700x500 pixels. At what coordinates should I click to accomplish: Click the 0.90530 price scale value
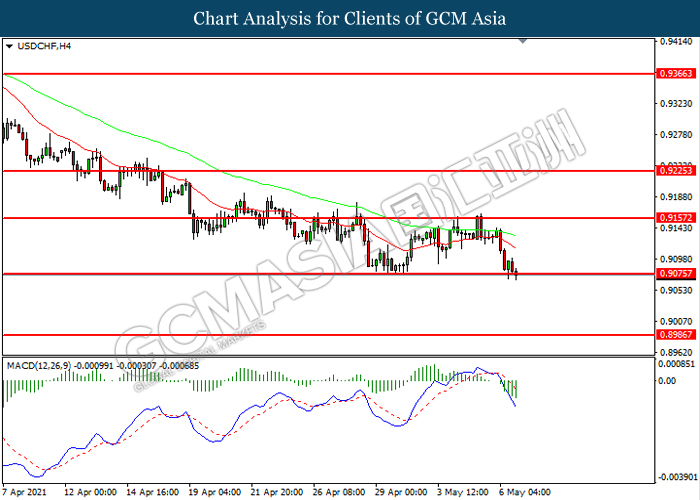[676, 291]
